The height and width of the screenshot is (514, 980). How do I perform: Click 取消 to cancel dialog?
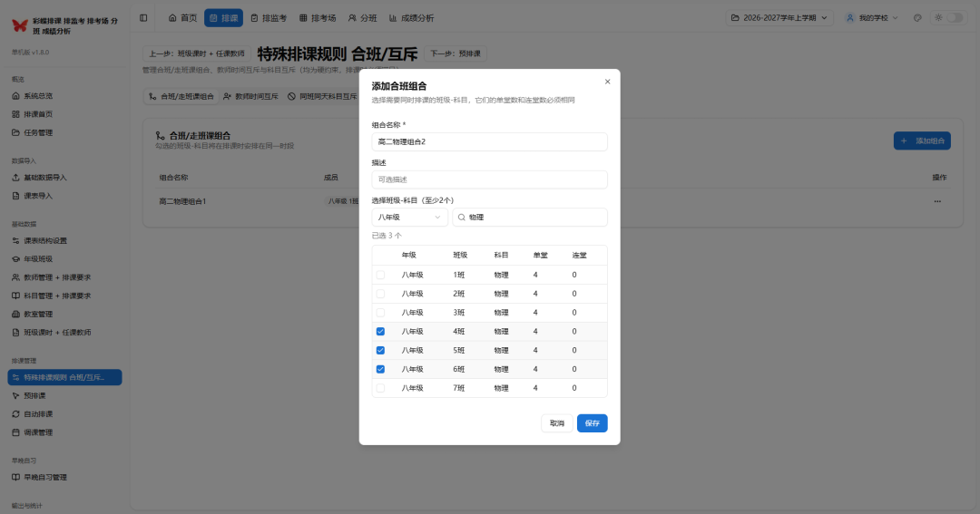coord(557,423)
